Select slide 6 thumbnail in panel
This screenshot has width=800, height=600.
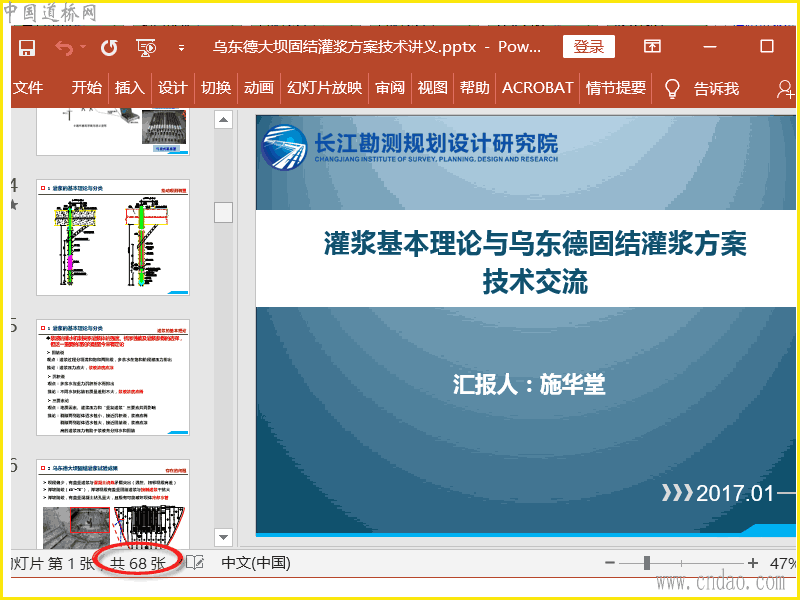click(x=113, y=504)
